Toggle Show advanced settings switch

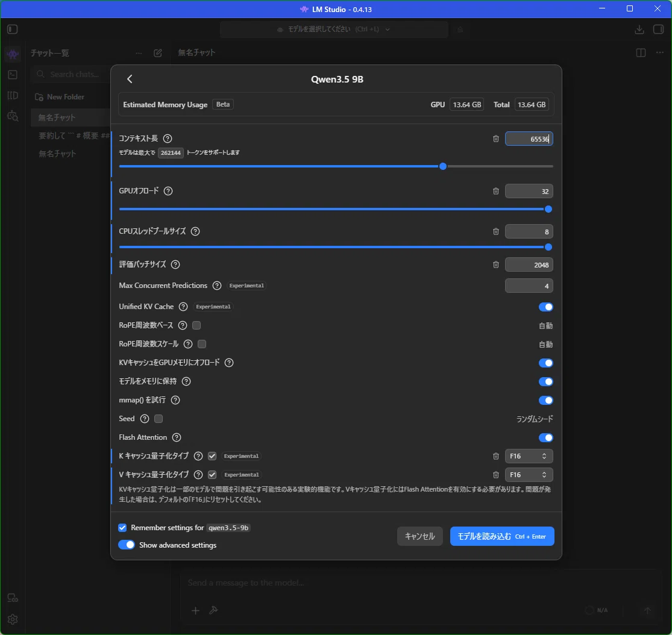pos(127,545)
